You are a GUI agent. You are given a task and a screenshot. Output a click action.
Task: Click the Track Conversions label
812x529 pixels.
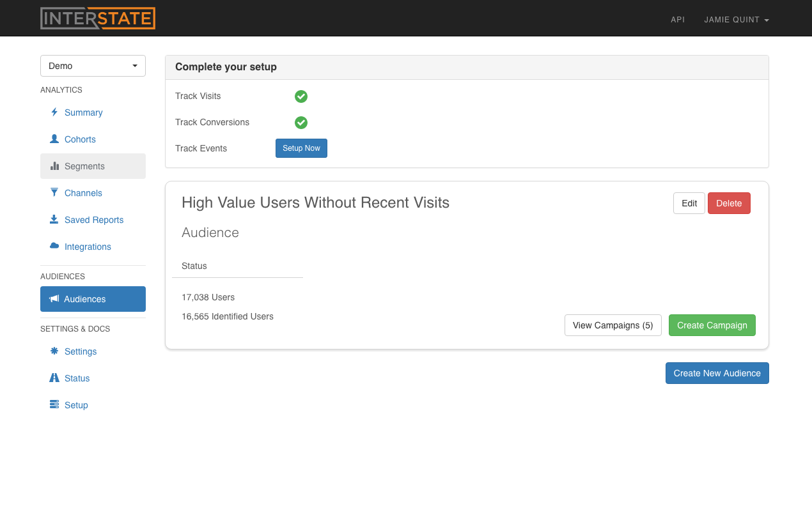point(212,122)
